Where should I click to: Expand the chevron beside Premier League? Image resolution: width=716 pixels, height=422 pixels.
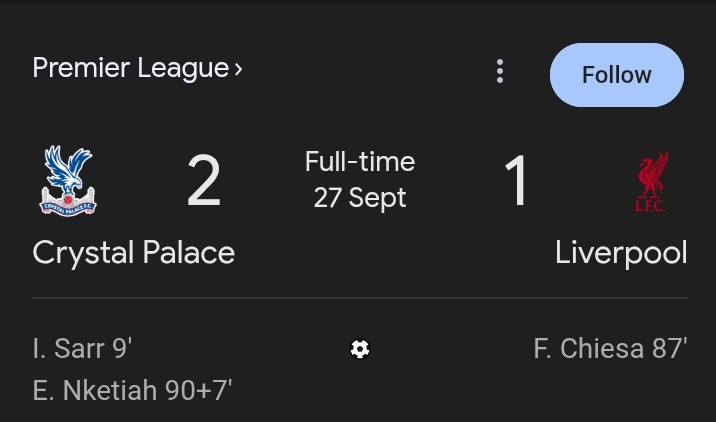[x=238, y=69]
